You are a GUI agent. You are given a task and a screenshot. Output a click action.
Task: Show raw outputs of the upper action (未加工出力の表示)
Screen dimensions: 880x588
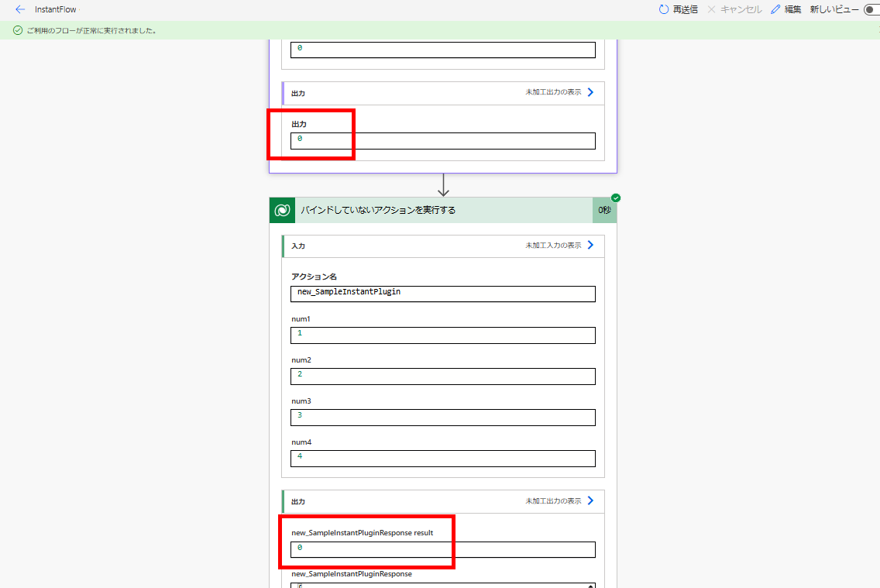point(553,92)
